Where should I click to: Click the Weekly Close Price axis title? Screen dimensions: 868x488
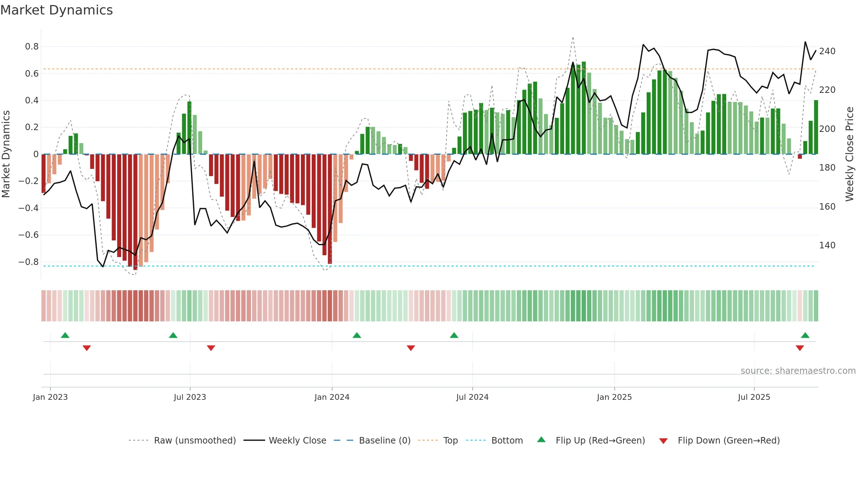tap(850, 154)
